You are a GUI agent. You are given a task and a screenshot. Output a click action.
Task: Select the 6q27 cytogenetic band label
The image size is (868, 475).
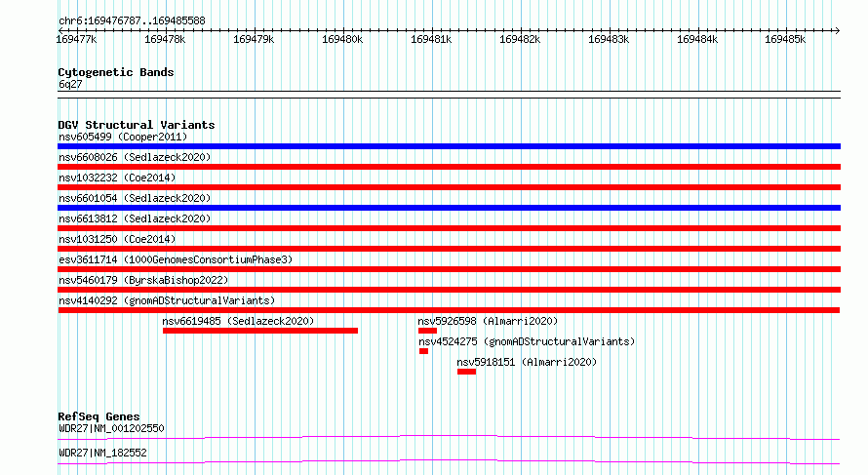click(x=70, y=84)
